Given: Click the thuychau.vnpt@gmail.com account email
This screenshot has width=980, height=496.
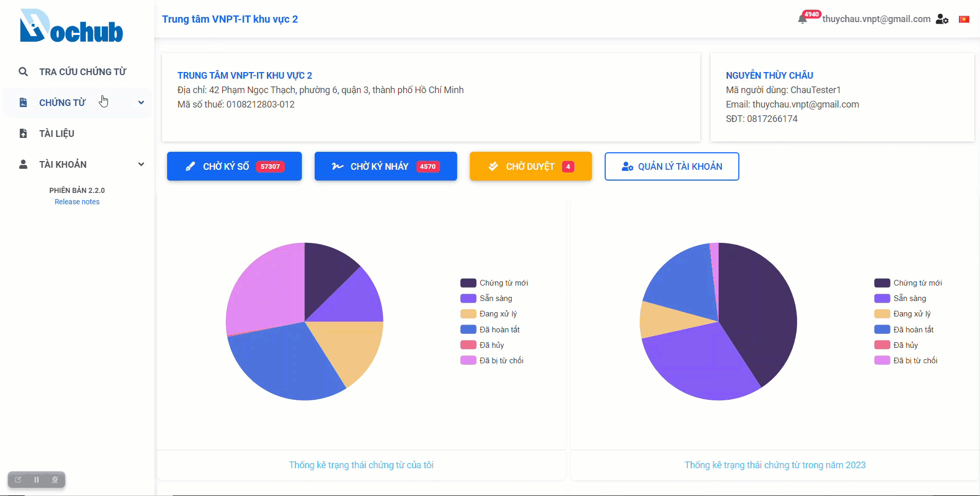Looking at the screenshot, I should (x=876, y=19).
